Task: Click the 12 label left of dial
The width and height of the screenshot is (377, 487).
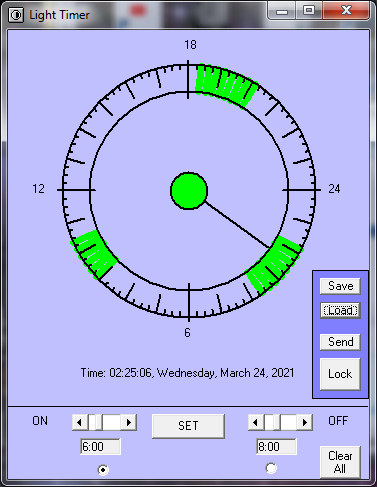Action: pos(38,189)
